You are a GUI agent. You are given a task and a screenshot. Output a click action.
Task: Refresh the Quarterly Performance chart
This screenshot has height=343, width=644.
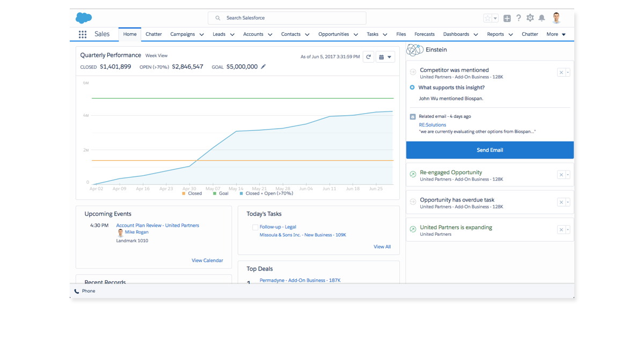[x=368, y=57]
